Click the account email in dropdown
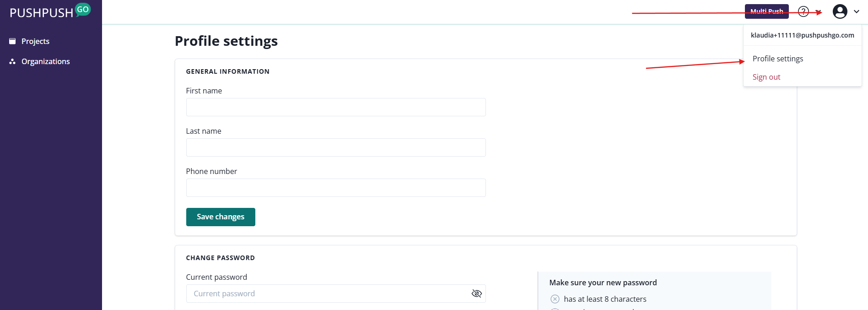Image resolution: width=868 pixels, height=310 pixels. [802, 35]
